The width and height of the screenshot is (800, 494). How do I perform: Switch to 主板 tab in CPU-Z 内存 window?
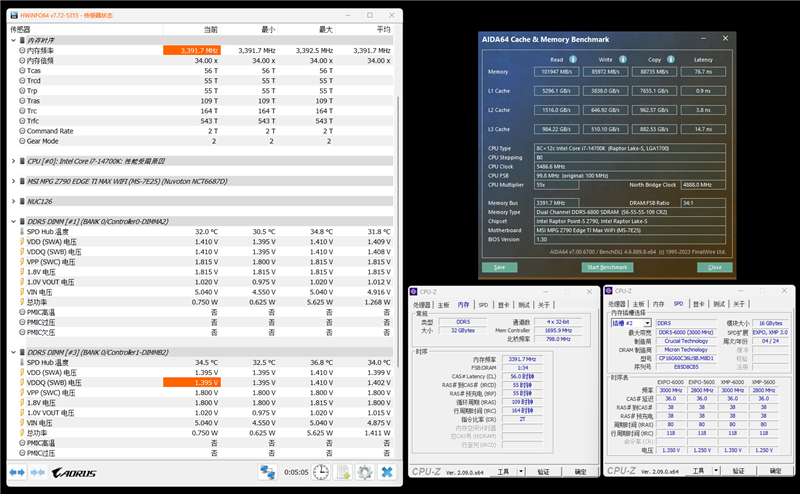click(x=443, y=305)
